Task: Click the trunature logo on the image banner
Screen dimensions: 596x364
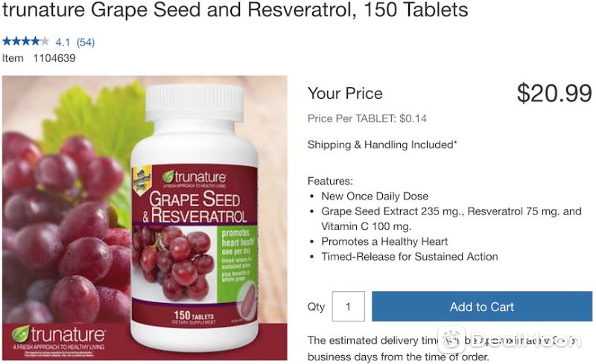Action: pyautogui.click(x=59, y=338)
